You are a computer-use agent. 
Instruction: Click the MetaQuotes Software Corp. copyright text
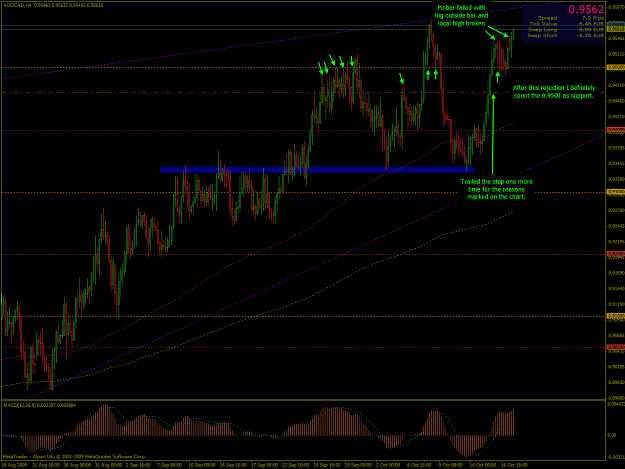click(x=75, y=457)
